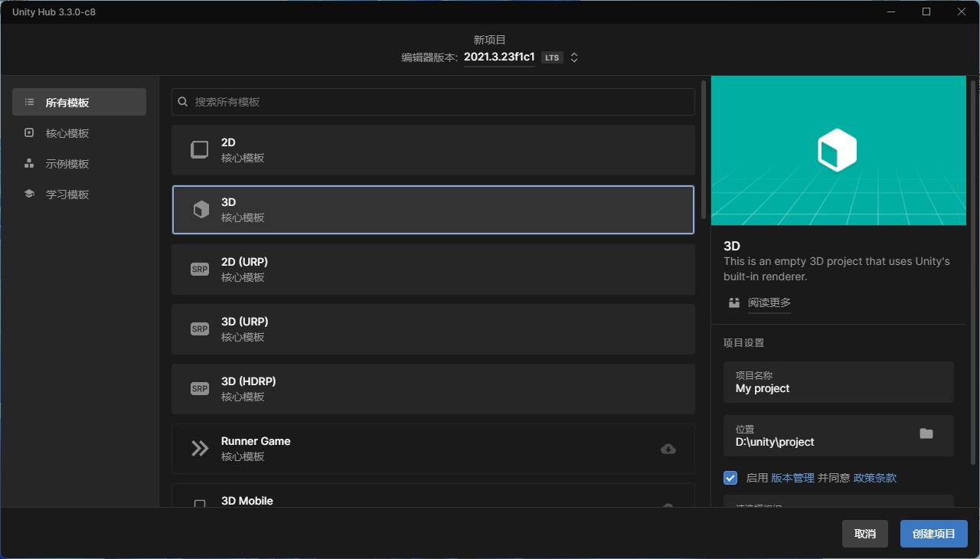This screenshot has width=980, height=559.
Task: Click the SRP icon for 2D (URP)
Action: (x=200, y=270)
